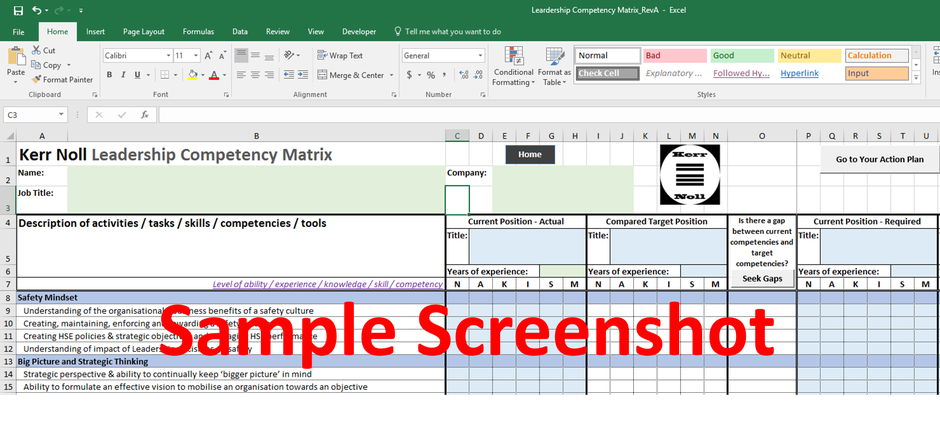940x423 pixels.
Task: Toggle Bold formatting
Action: click(x=109, y=75)
